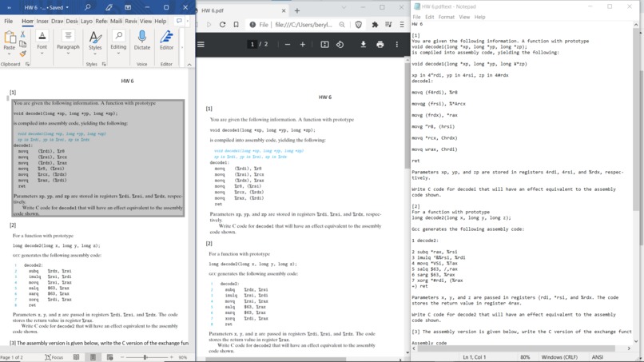This screenshot has width=644, height=362.
Task: Reload the HW 6.pdf browser page
Action: [x=223, y=25]
